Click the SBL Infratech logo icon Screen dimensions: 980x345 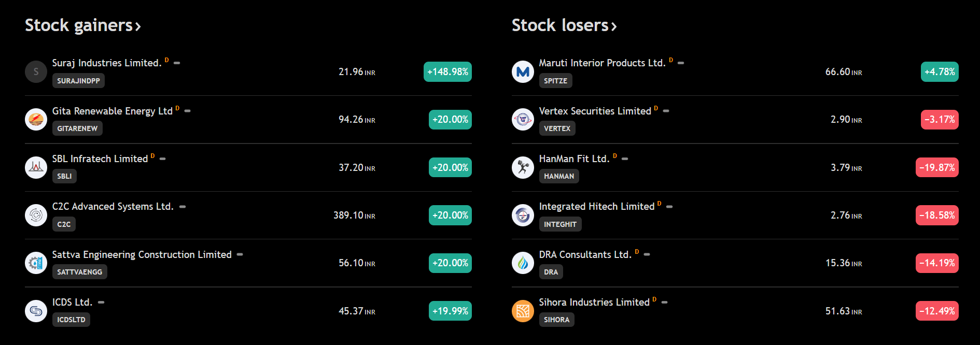[x=36, y=167]
